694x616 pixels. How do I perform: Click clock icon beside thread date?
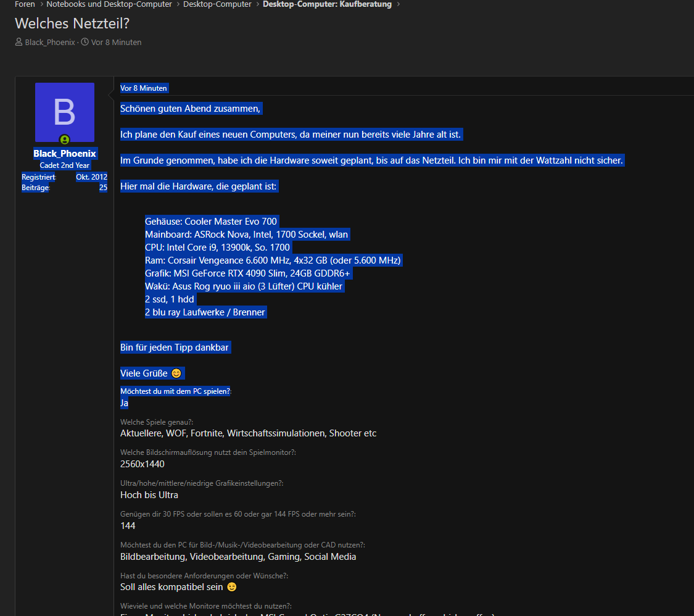[85, 42]
